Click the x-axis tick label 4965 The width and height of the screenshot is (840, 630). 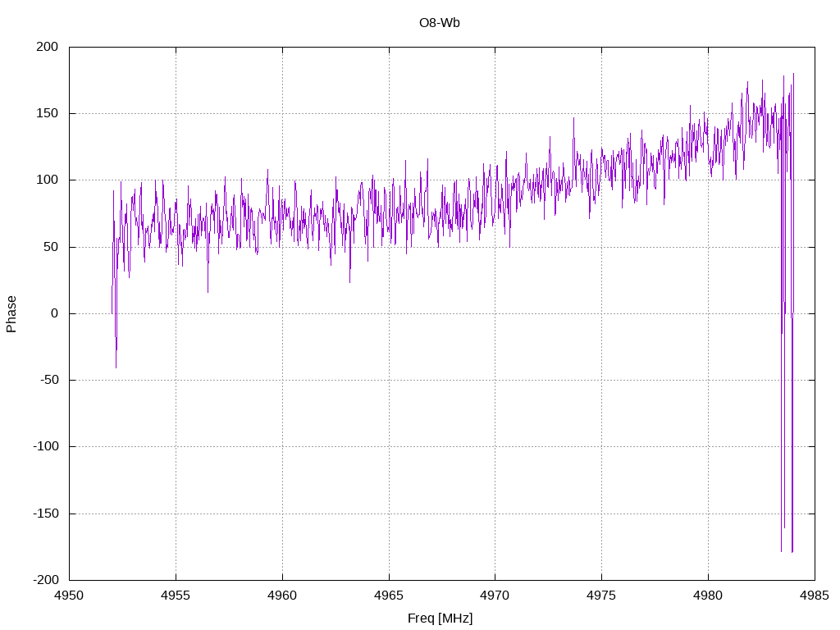[x=389, y=596]
